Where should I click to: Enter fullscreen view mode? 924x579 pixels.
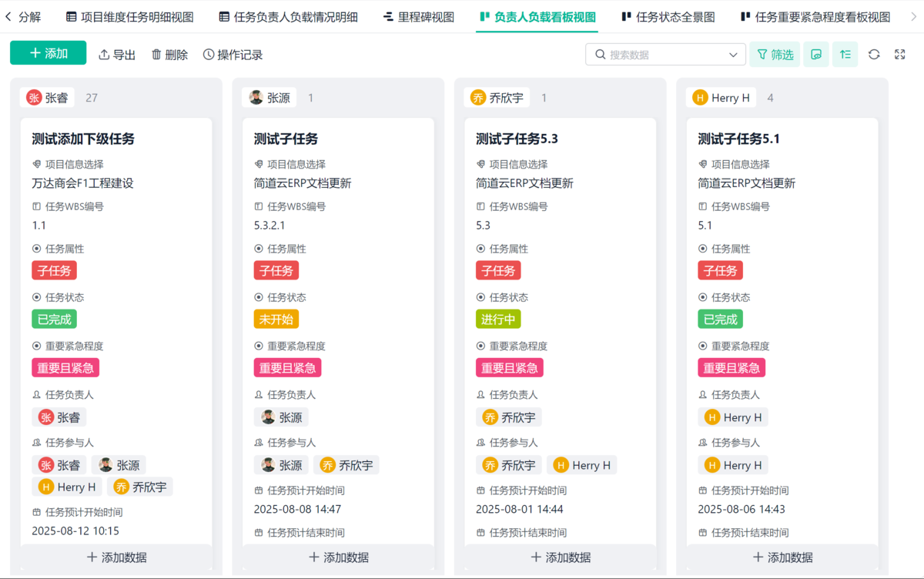(x=900, y=55)
